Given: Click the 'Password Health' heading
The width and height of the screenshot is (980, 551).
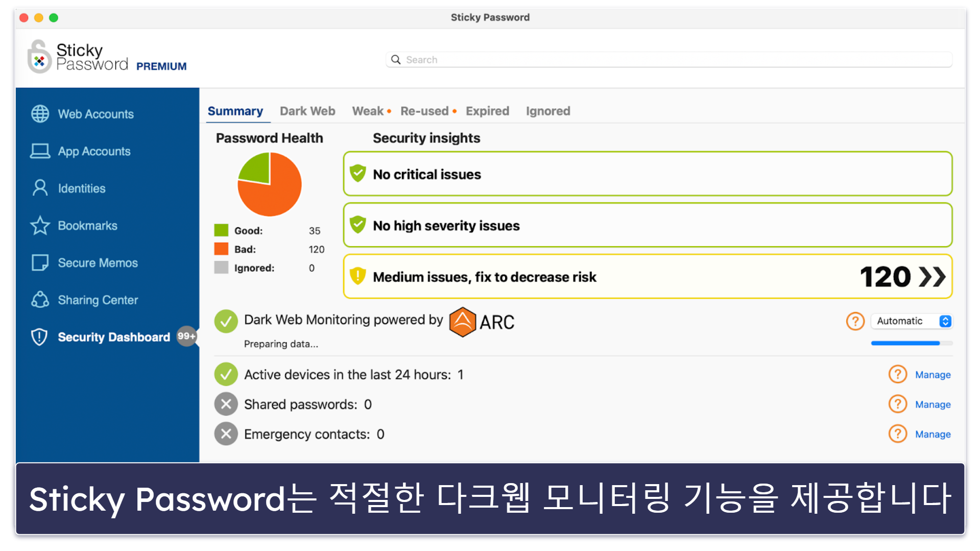Looking at the screenshot, I should pyautogui.click(x=269, y=138).
